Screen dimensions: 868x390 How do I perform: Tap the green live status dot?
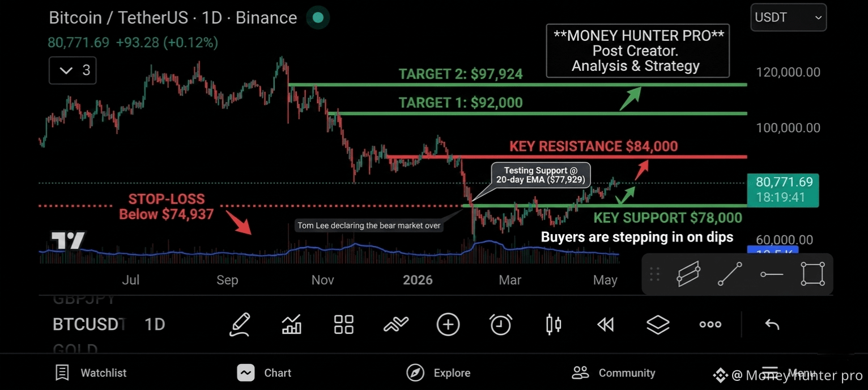coord(318,18)
